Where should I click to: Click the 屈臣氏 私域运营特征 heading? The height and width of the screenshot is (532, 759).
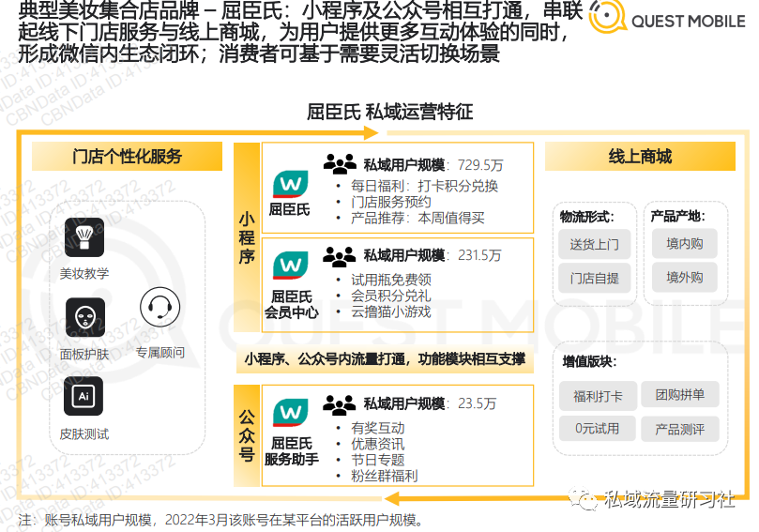[x=389, y=112]
